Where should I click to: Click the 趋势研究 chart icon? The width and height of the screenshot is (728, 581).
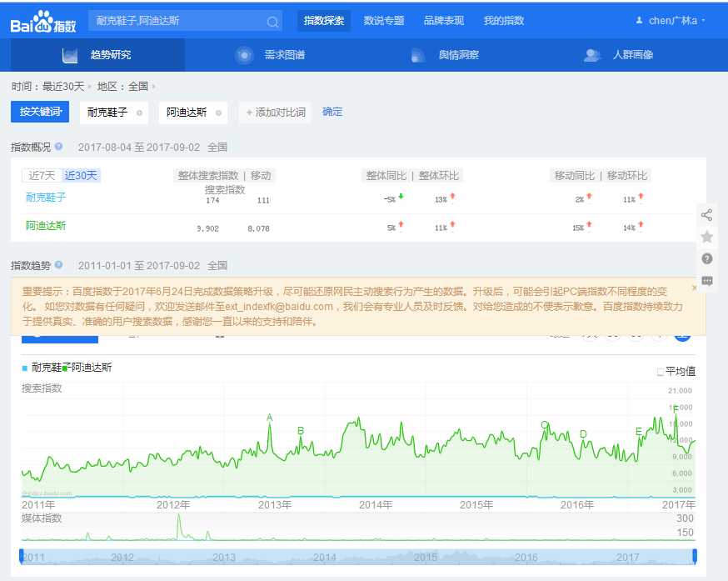[70, 55]
